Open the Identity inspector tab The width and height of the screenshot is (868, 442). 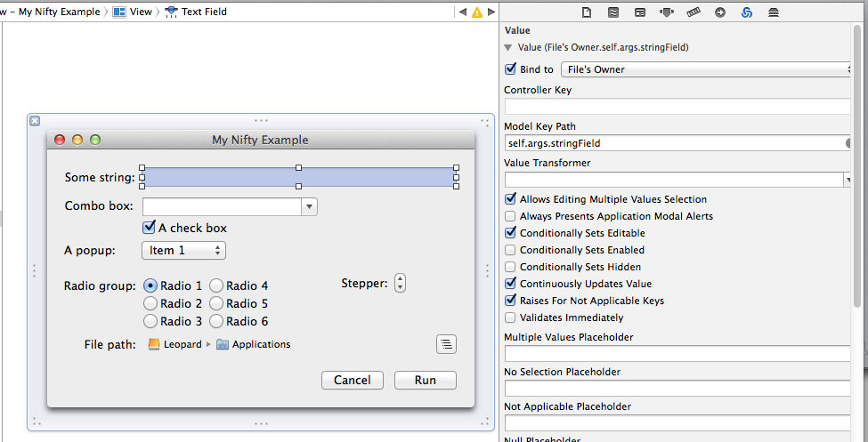pos(640,12)
